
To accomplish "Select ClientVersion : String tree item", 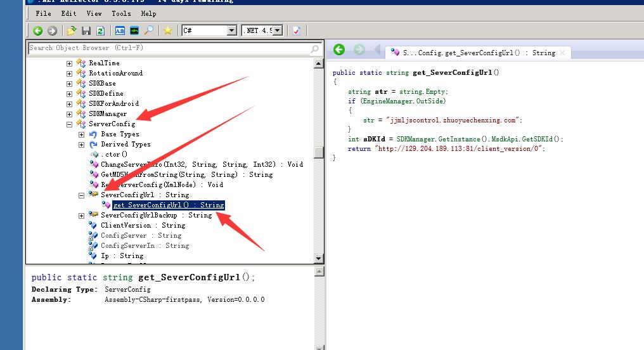I will click(143, 226).
